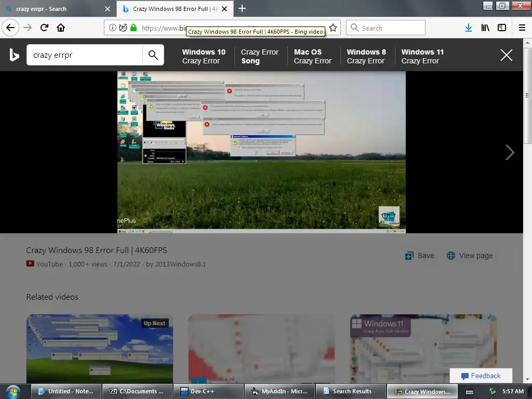Close the 'crazy errpr - Search' tab
532x399 pixels.
(108, 9)
